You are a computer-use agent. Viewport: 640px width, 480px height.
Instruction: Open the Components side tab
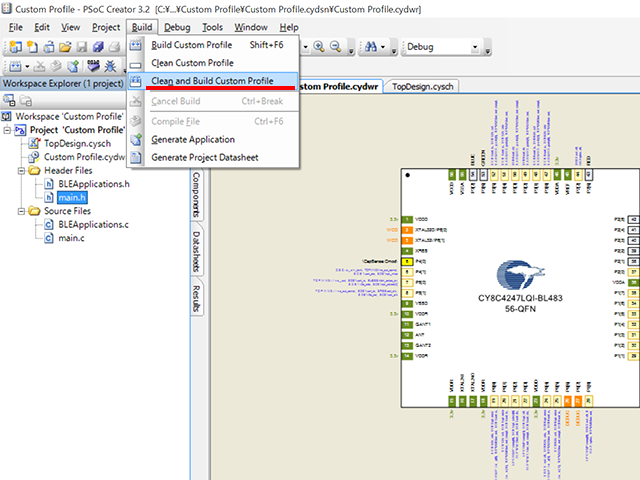tap(196, 195)
